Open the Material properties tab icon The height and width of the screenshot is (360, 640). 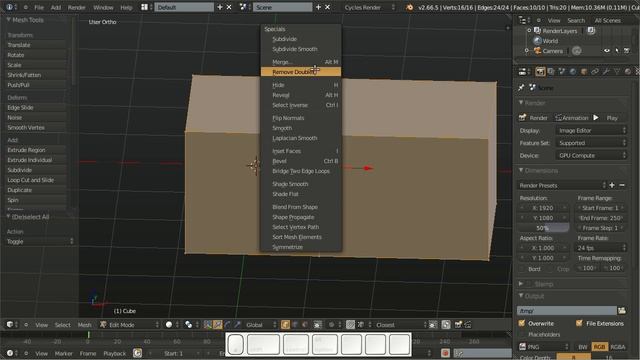pos(628,72)
